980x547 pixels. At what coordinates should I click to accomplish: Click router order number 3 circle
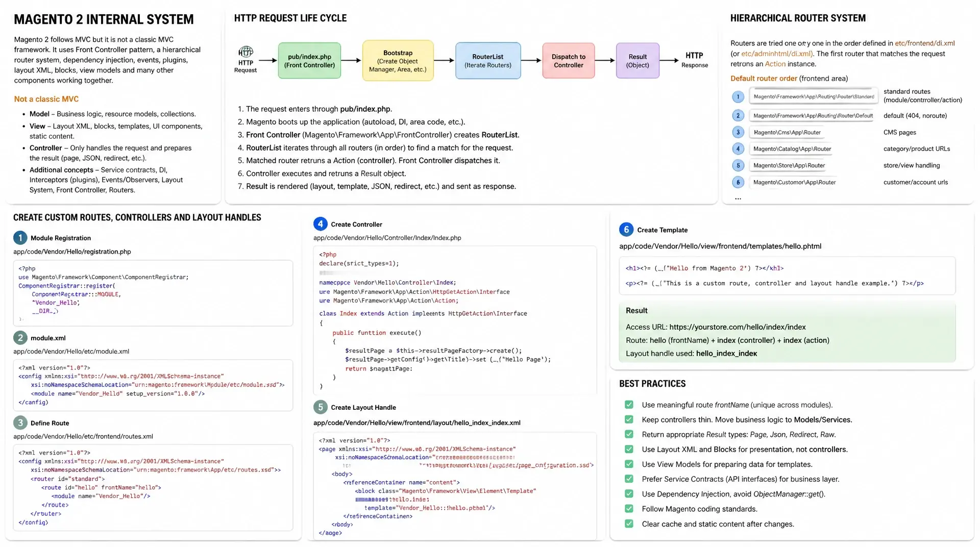tap(738, 132)
